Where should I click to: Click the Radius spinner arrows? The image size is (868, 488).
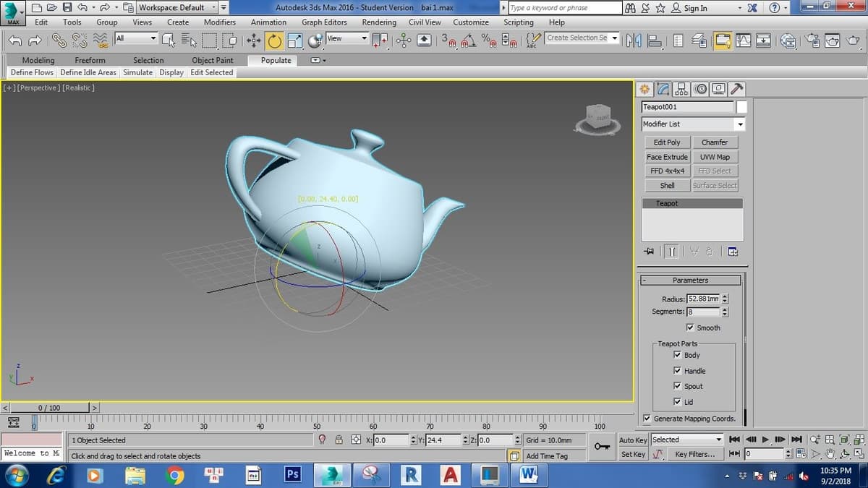(726, 299)
